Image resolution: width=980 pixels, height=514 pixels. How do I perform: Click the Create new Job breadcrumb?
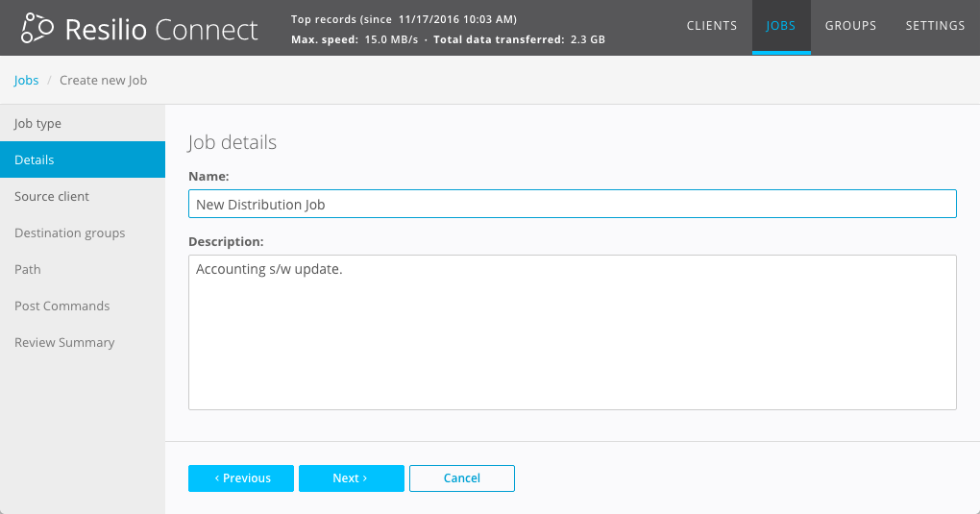point(103,81)
